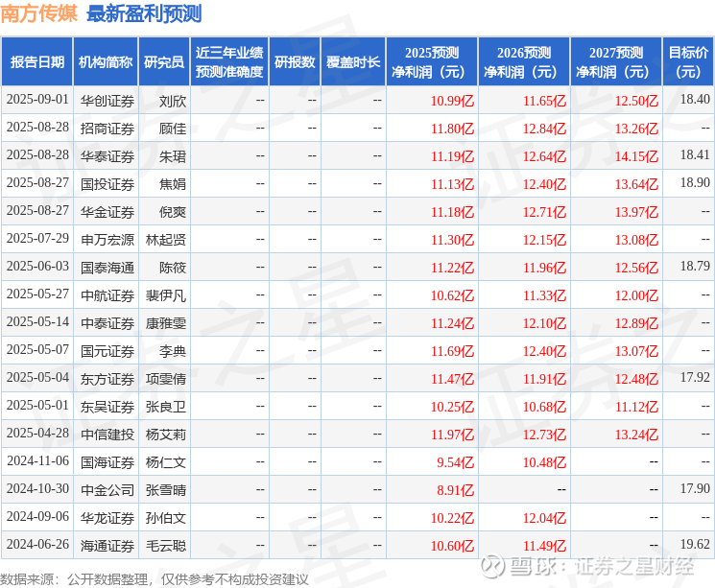715x588 pixels.
Task: Select the 中金公司 institution cell
Action: click(x=107, y=490)
